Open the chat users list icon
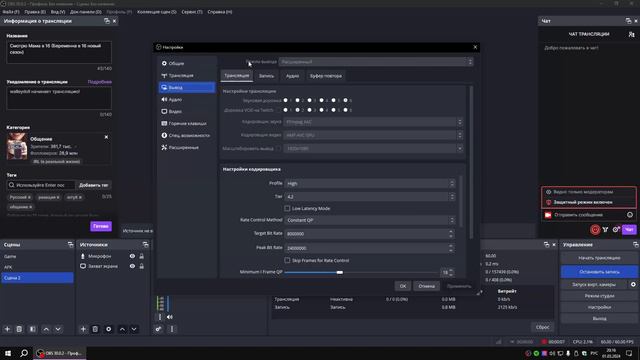 631,35
